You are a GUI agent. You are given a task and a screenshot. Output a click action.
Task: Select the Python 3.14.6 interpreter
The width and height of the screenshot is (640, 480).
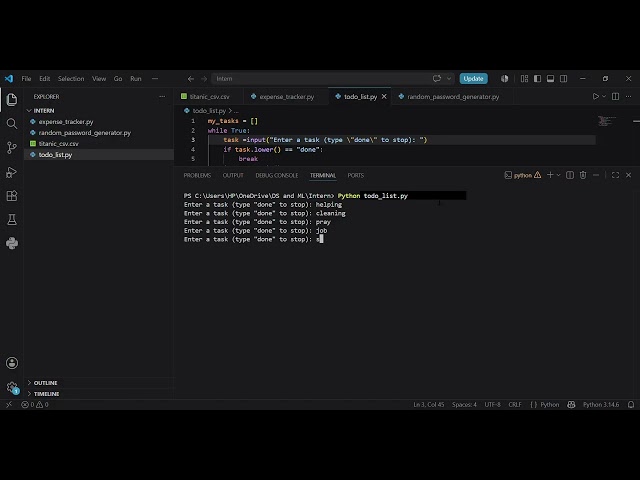pos(601,404)
